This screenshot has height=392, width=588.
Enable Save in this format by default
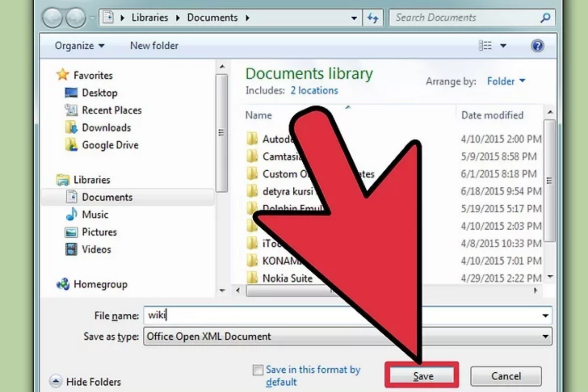[x=258, y=370]
